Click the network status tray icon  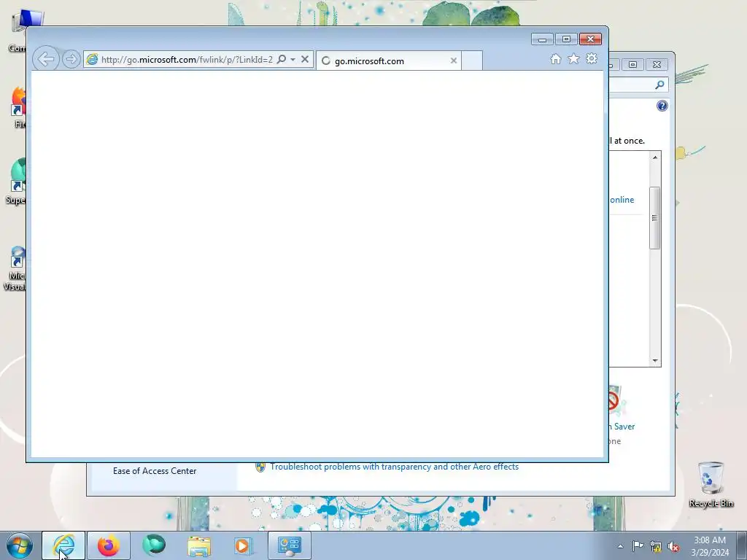point(656,546)
